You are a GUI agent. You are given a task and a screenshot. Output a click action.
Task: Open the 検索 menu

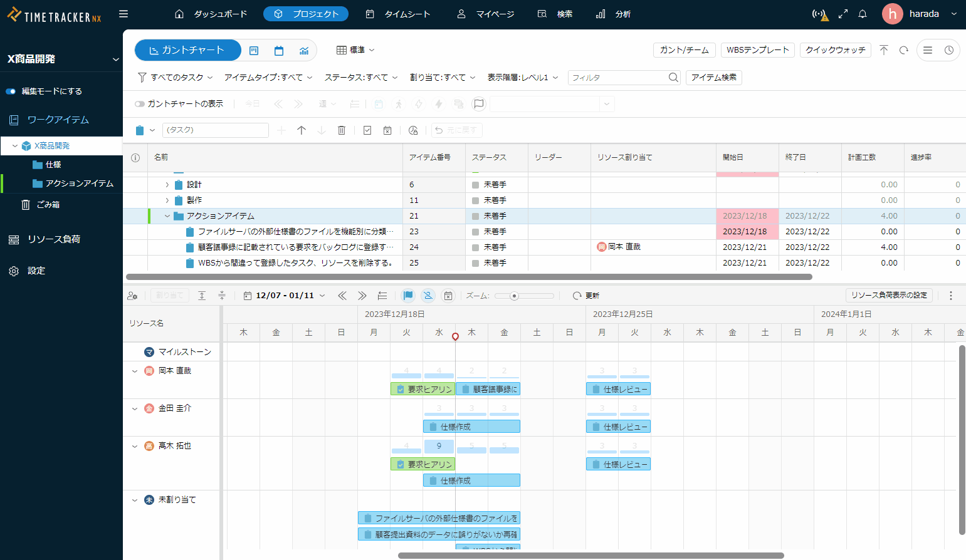555,14
